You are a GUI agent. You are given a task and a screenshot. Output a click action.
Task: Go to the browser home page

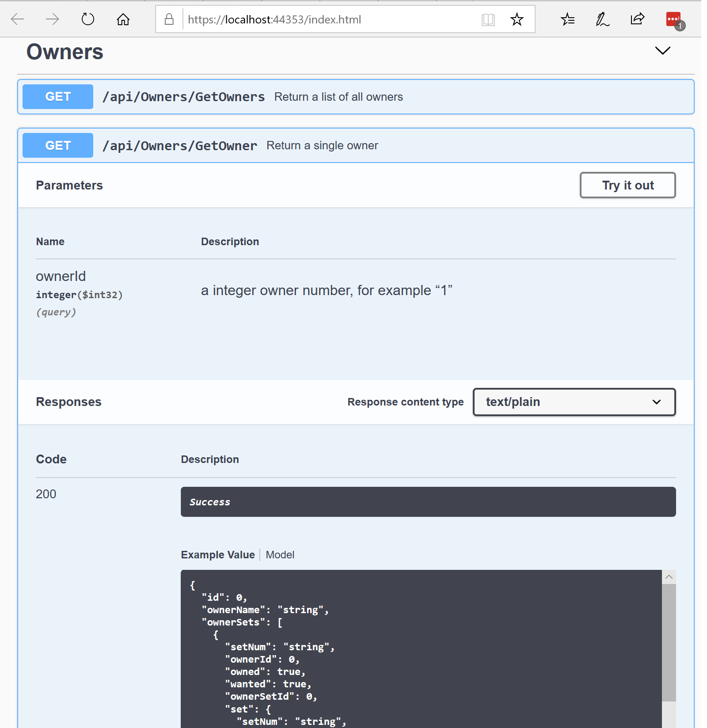click(123, 19)
